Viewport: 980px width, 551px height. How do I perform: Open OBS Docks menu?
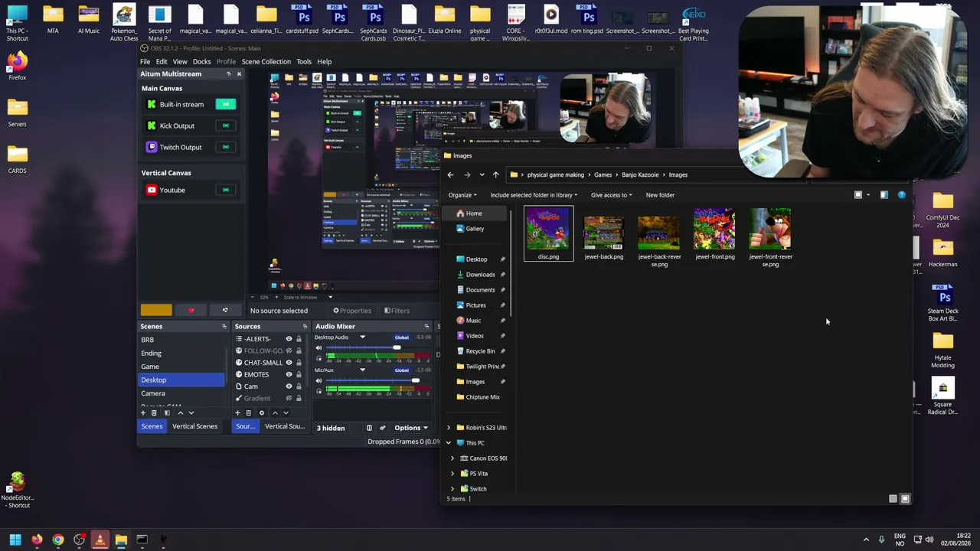coord(201,61)
